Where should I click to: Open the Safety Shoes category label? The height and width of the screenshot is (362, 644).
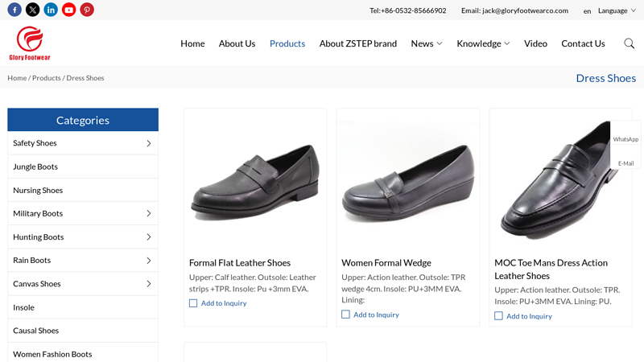[x=35, y=143]
